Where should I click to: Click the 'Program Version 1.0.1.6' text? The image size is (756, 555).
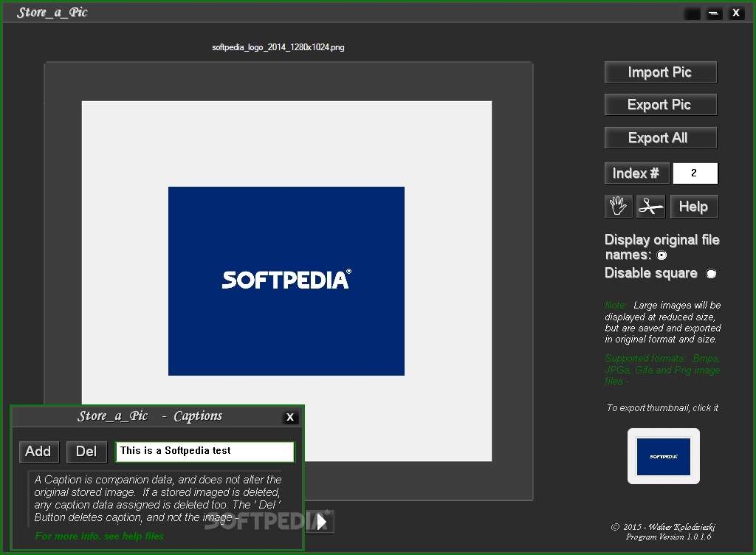[x=668, y=537]
